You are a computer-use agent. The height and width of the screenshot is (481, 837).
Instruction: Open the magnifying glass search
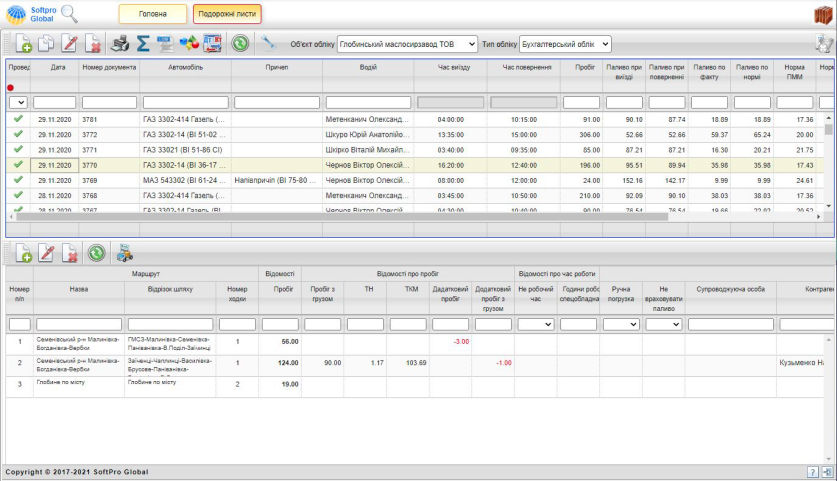pyautogui.click(x=69, y=14)
